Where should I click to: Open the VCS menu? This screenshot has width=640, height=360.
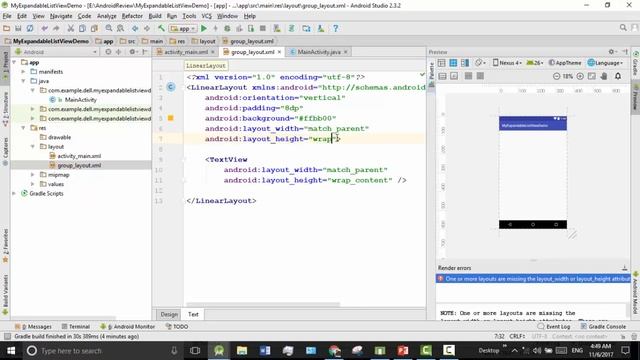point(207,16)
